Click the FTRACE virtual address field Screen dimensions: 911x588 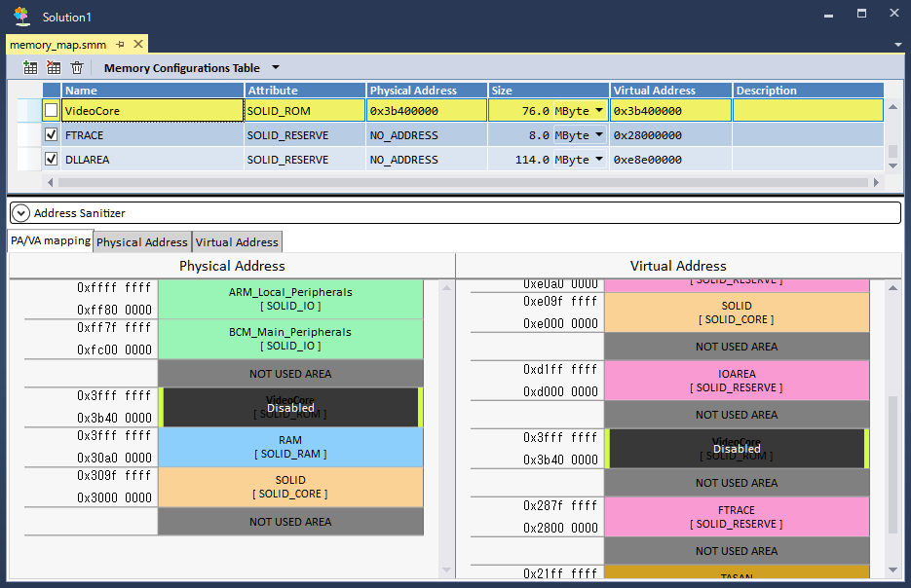670,135
